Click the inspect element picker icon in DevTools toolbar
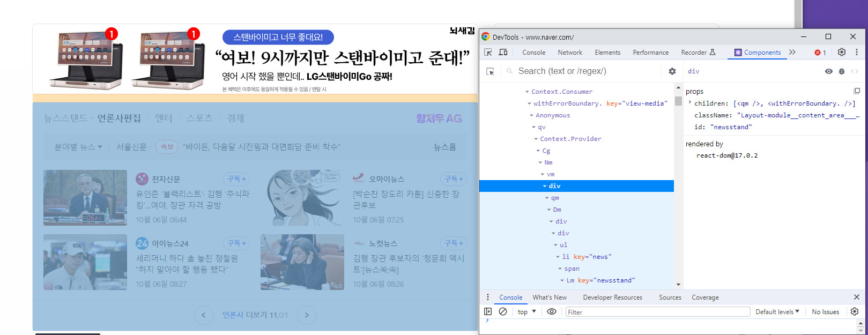The height and width of the screenshot is (335, 868). tap(488, 53)
